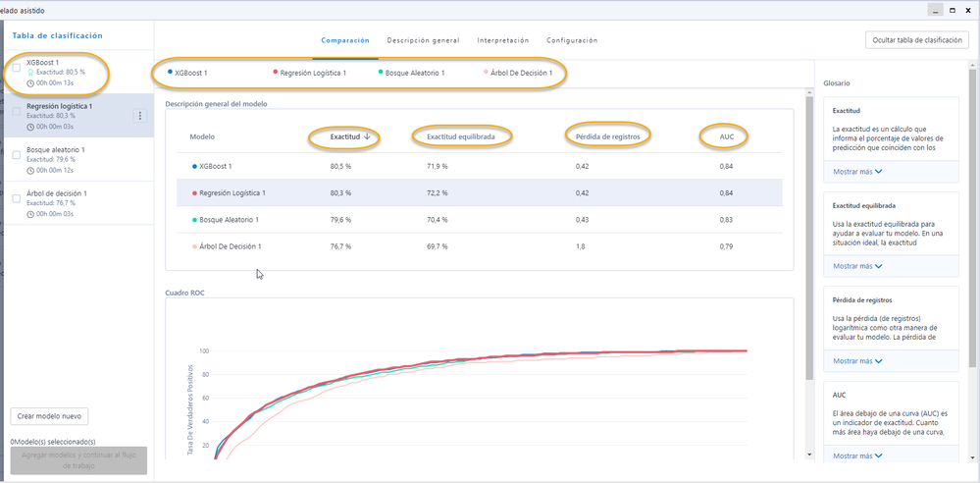Screen dimensions: 980x483
Task: Expand Mostrar más under Exactitud equilibrada glossary
Action: tap(857, 266)
